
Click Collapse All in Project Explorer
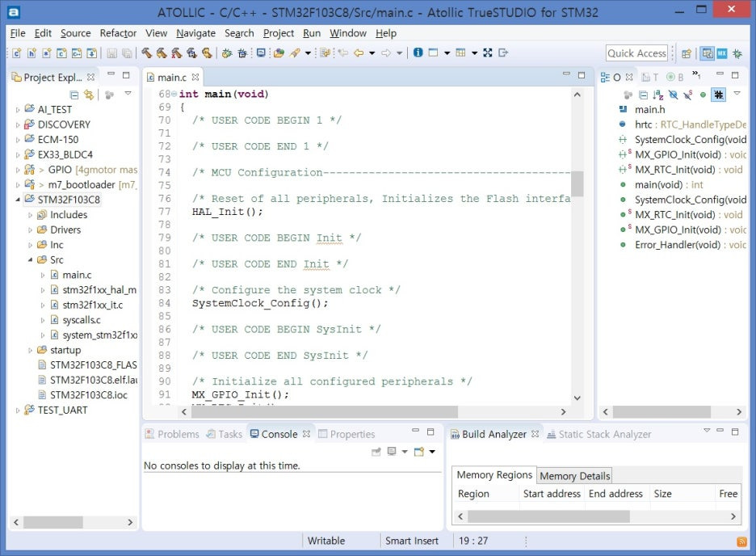[74, 95]
